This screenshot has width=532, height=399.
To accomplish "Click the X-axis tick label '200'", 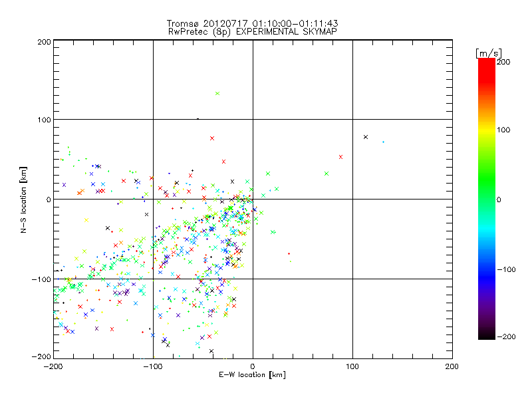I will 452,366.
